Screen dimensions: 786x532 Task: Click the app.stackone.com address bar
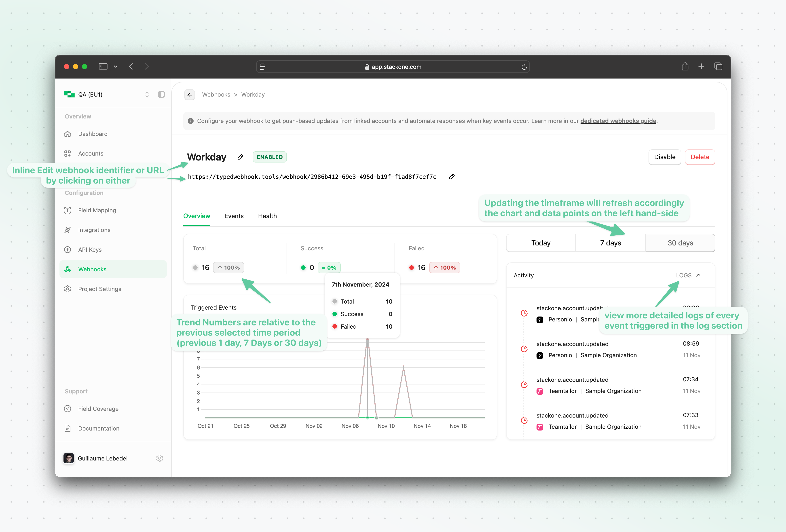[393, 67]
